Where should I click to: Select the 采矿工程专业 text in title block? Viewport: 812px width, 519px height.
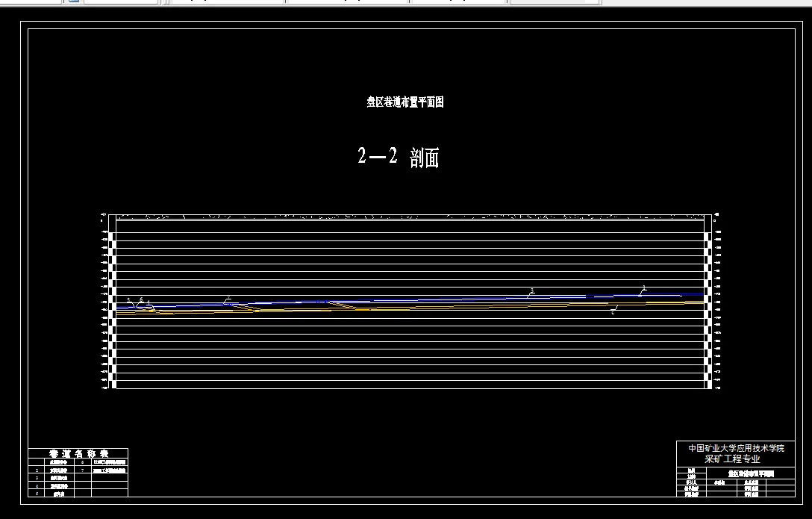732,459
